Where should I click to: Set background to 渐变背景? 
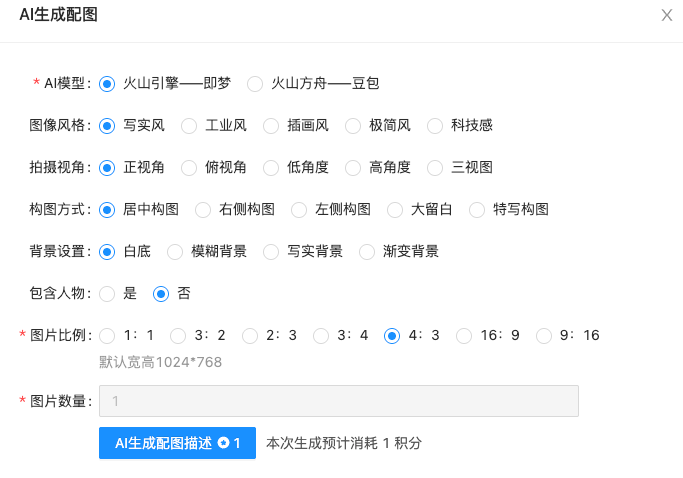pos(368,252)
